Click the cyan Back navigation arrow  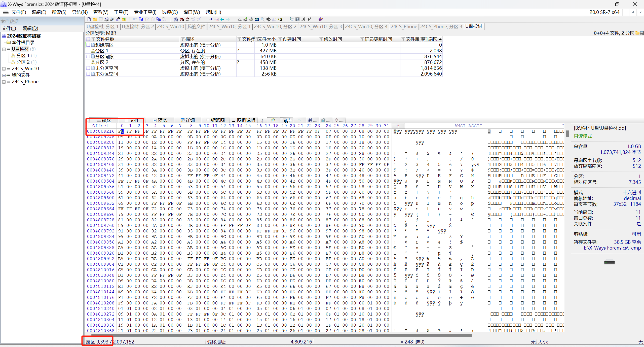coord(222,19)
